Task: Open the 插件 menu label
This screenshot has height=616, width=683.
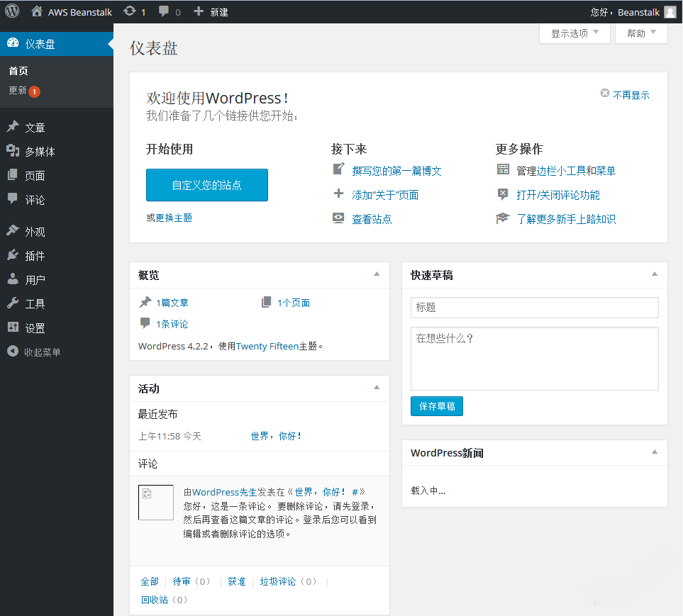Action: click(35, 255)
